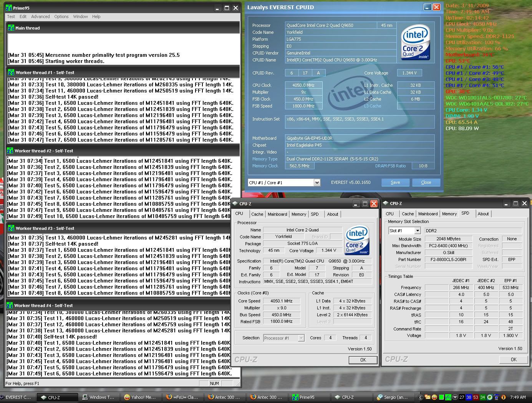Screen dimensions: 532x403
Task: Click red tray temperature icon 53
Action: point(476,397)
